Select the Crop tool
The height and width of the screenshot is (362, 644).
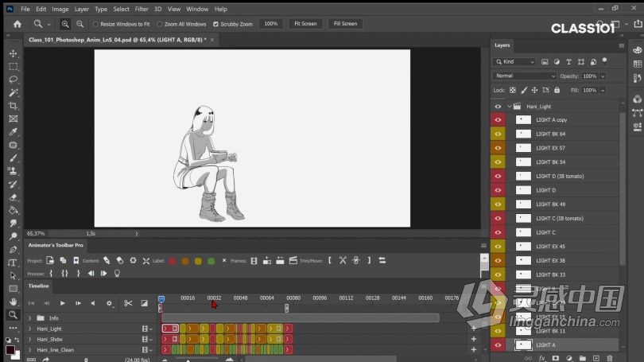point(14,106)
